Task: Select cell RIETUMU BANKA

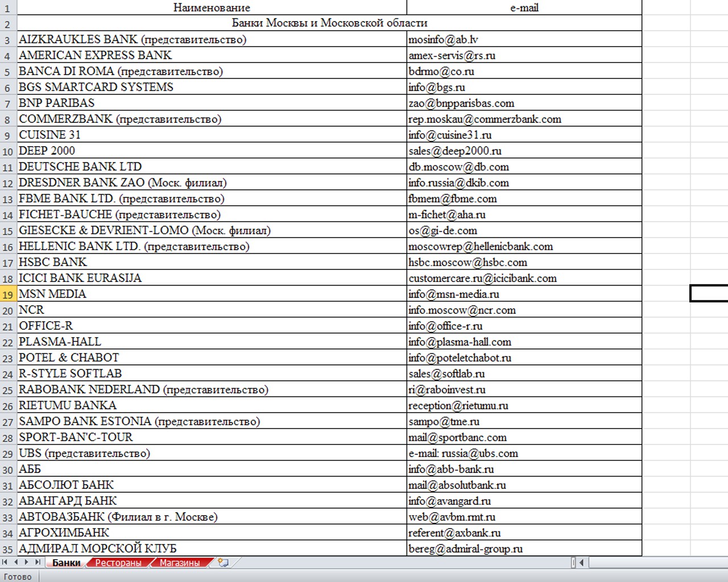Action: tap(212, 405)
